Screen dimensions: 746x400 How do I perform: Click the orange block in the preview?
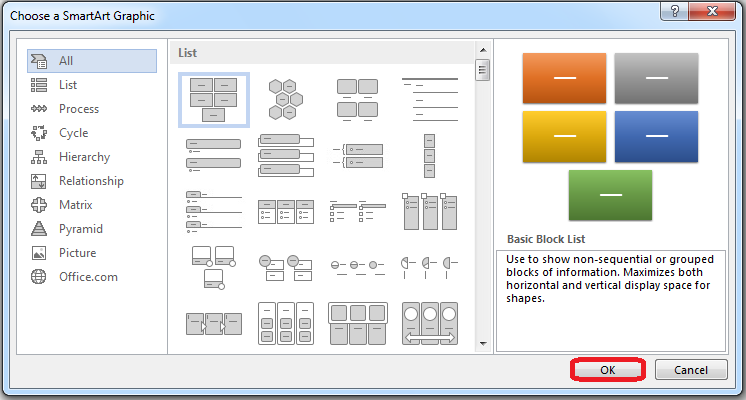coord(564,78)
